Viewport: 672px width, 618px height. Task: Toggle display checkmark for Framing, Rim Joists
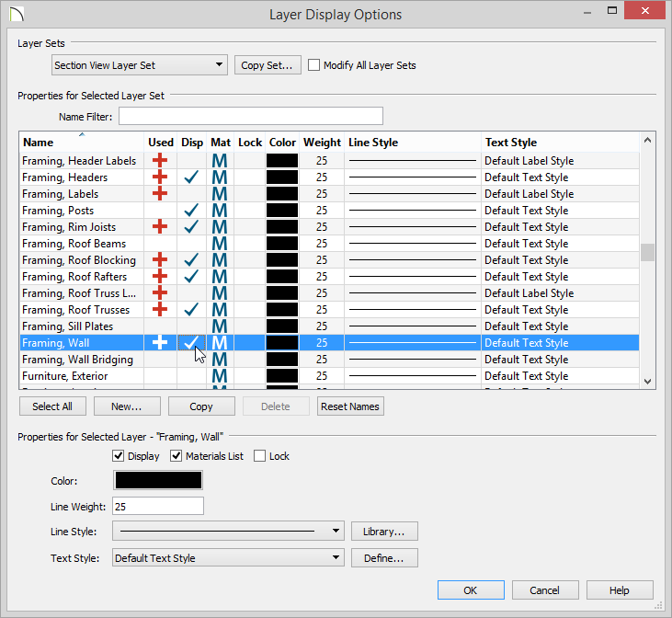[191, 226]
